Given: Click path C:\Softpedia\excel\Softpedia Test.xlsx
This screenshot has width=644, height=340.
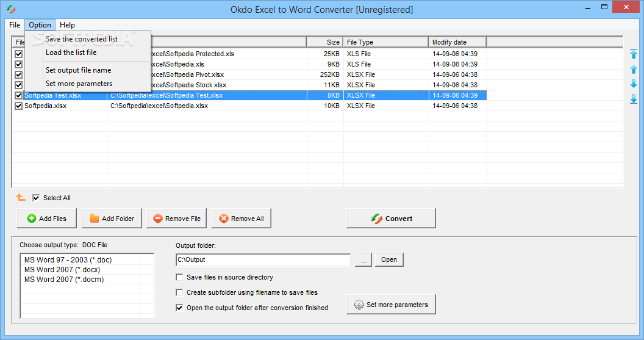Looking at the screenshot, I should click(166, 95).
